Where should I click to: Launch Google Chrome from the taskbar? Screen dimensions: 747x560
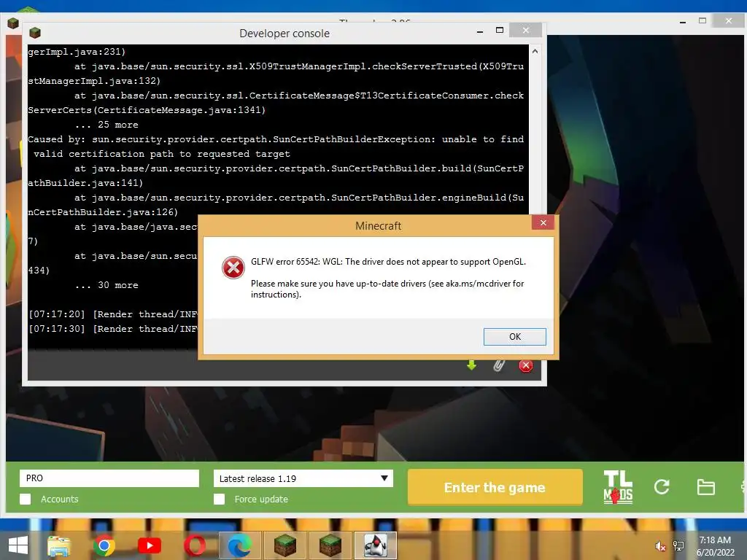104,545
